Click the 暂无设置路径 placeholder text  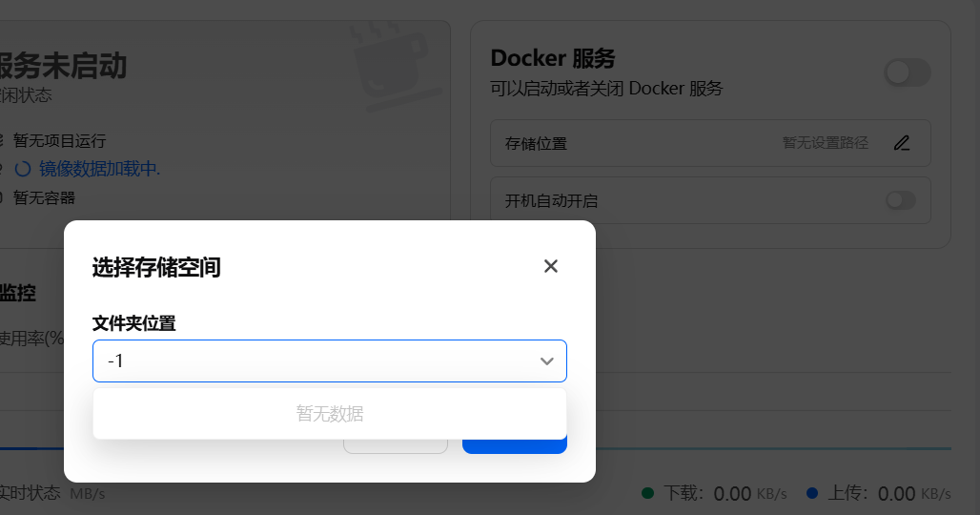(x=826, y=143)
